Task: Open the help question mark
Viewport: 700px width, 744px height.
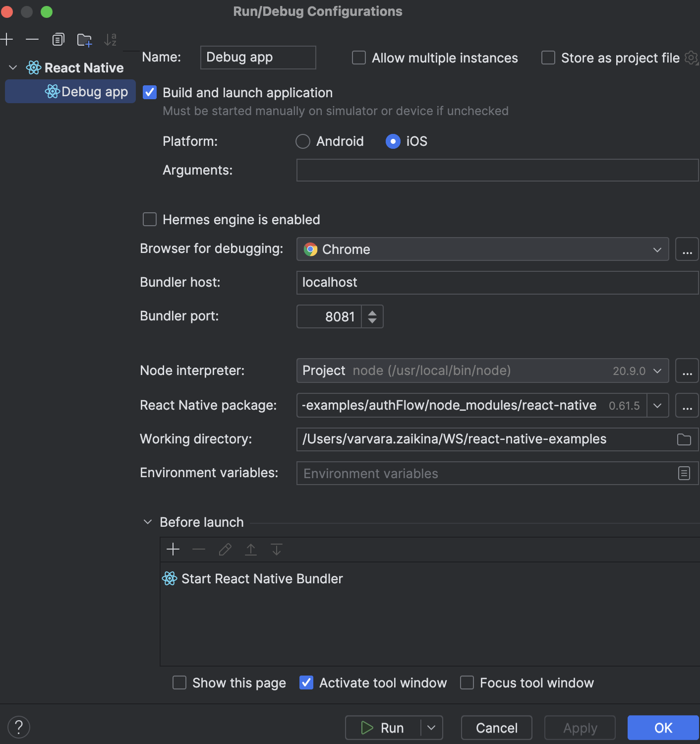Action: coord(19,727)
